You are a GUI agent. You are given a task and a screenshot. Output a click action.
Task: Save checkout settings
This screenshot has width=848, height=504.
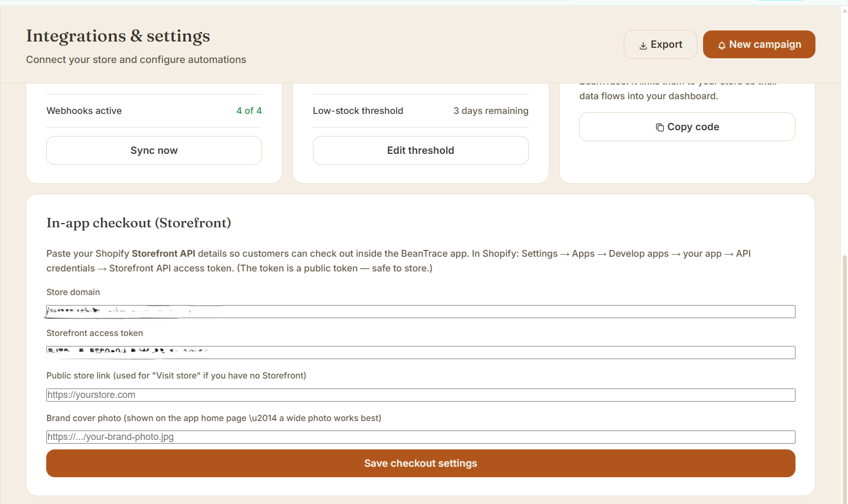[421, 463]
